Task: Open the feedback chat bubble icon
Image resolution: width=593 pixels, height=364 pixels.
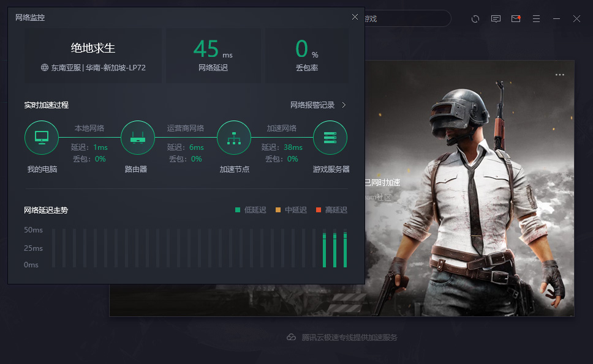Action: click(x=496, y=19)
